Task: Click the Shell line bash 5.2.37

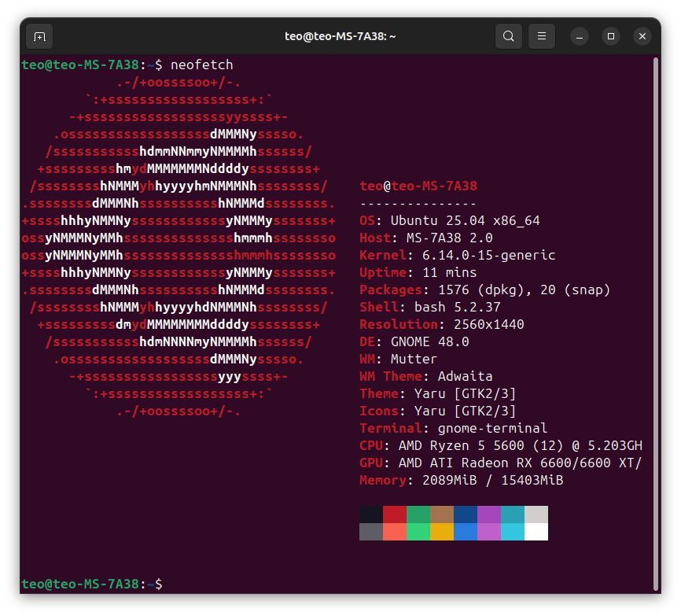Action: [x=430, y=307]
